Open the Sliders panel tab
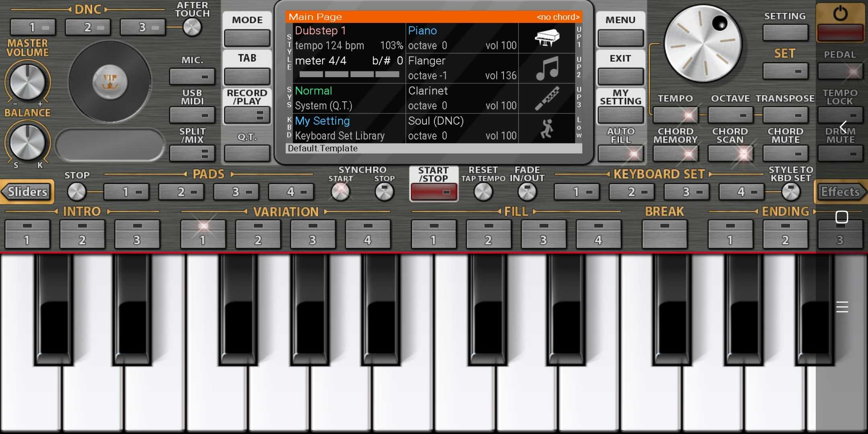868x434 pixels. tap(27, 192)
